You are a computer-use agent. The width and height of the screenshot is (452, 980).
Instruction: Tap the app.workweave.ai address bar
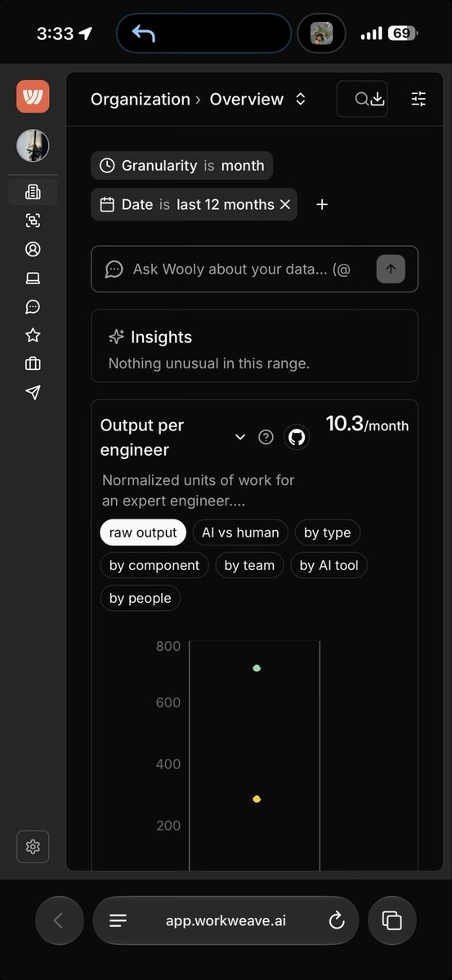(x=226, y=920)
